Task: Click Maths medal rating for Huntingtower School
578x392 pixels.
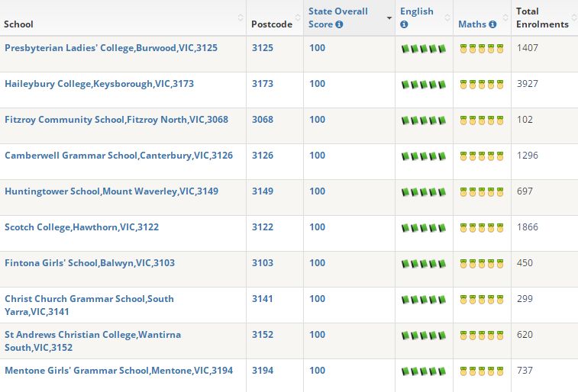Action: (x=482, y=192)
